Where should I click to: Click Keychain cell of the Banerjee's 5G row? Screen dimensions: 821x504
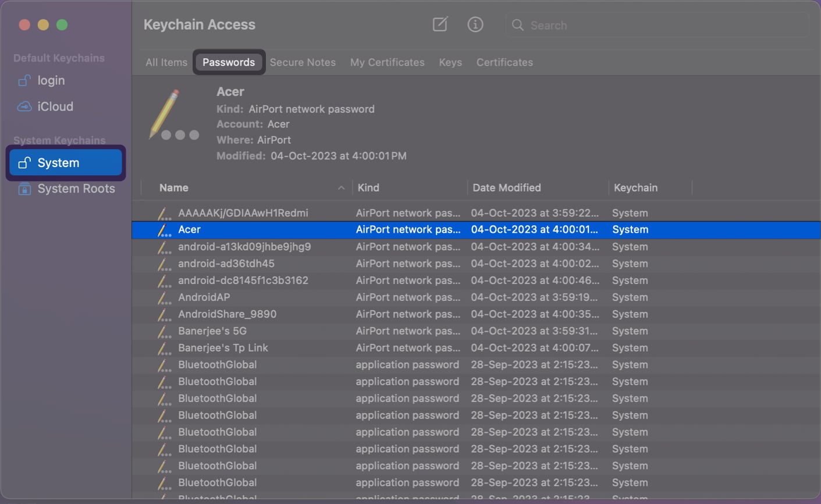[630, 331]
